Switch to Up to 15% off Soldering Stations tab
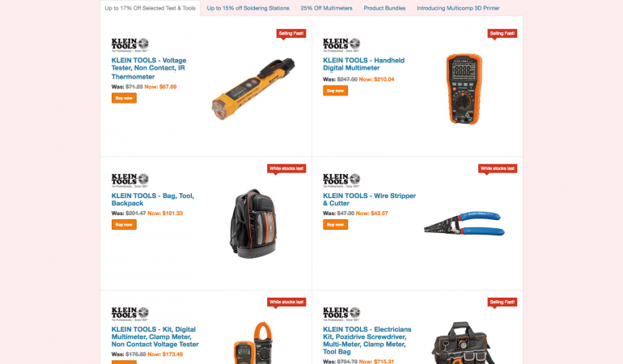 pyautogui.click(x=248, y=8)
